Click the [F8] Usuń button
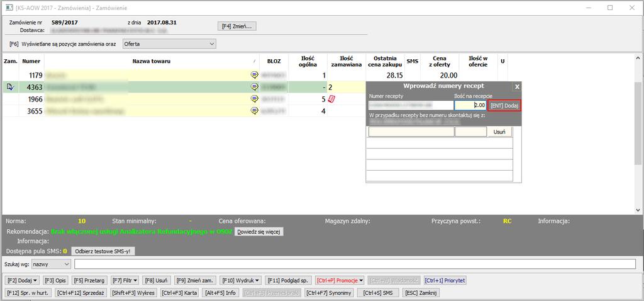This screenshot has width=644, height=301. tap(157, 280)
